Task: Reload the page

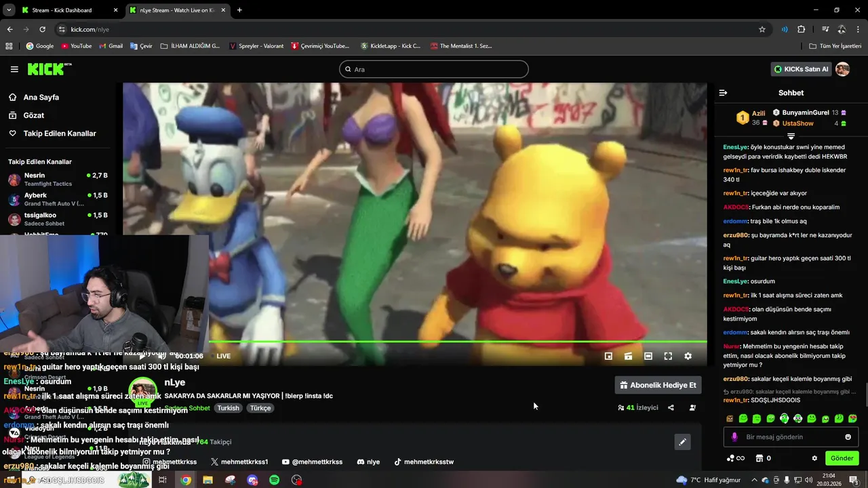Action: point(42,29)
